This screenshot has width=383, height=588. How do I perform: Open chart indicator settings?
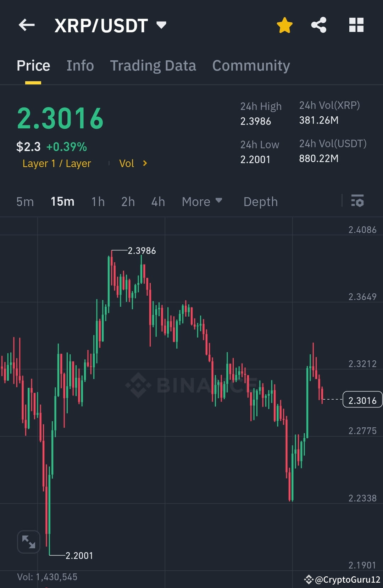(358, 201)
